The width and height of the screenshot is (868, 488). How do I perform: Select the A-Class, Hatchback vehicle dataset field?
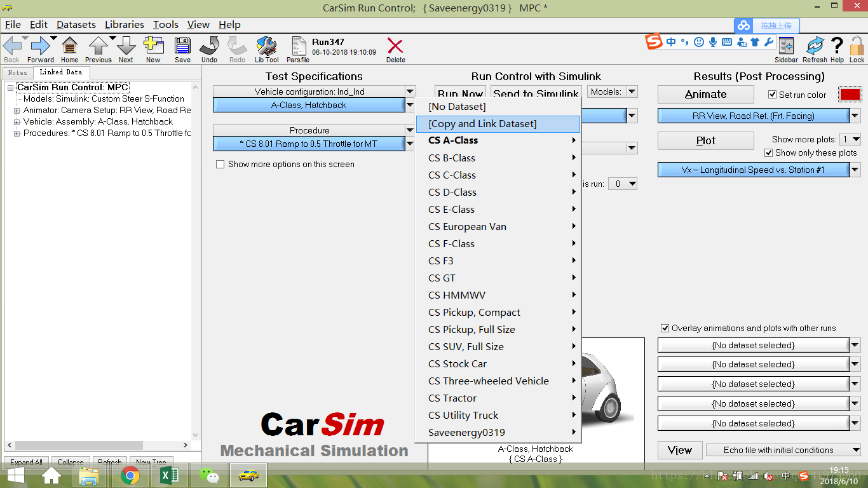(x=309, y=105)
